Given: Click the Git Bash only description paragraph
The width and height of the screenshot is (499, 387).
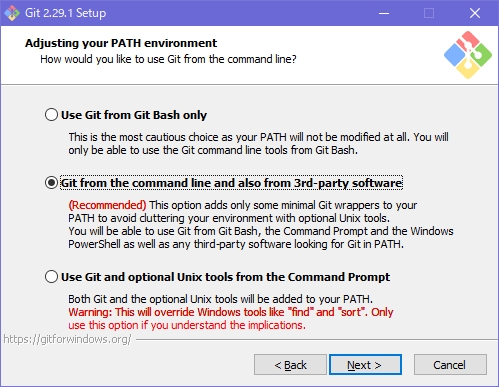Looking at the screenshot, I should coord(258,143).
